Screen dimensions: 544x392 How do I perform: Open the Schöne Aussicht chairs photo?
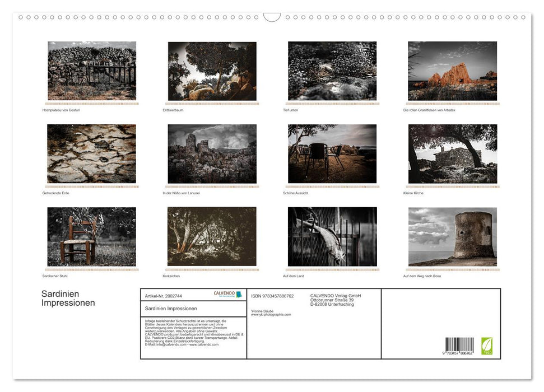332,154
